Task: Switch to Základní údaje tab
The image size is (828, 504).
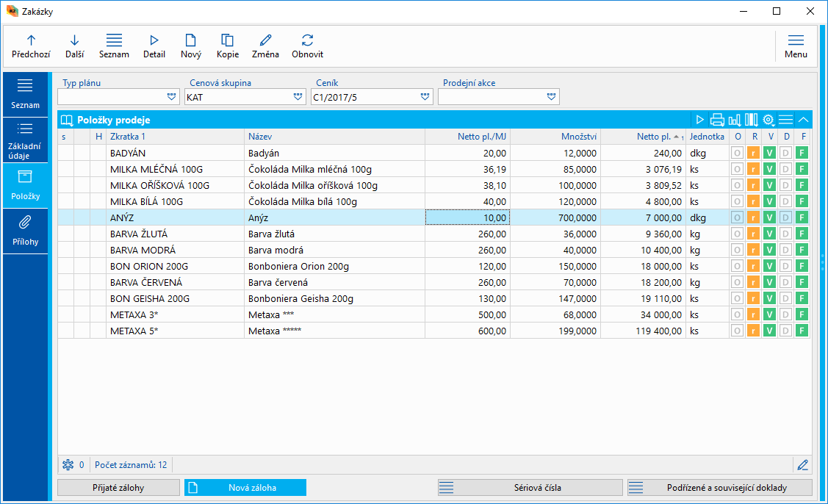Action: coord(25,140)
